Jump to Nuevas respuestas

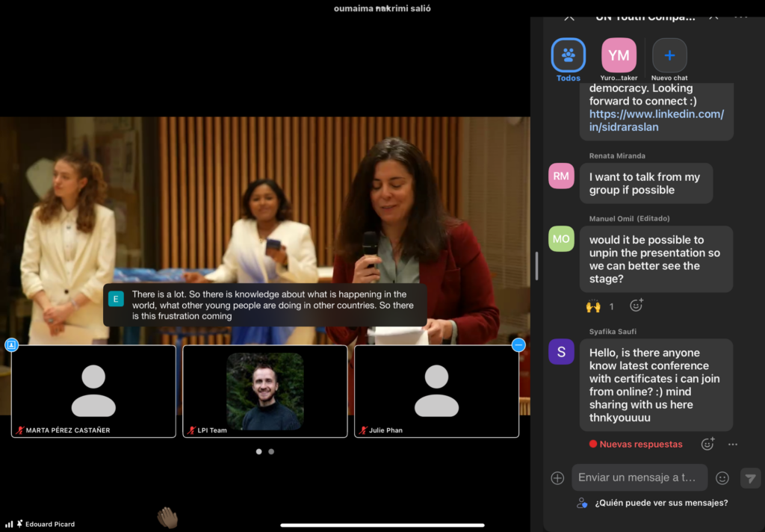[x=636, y=444]
